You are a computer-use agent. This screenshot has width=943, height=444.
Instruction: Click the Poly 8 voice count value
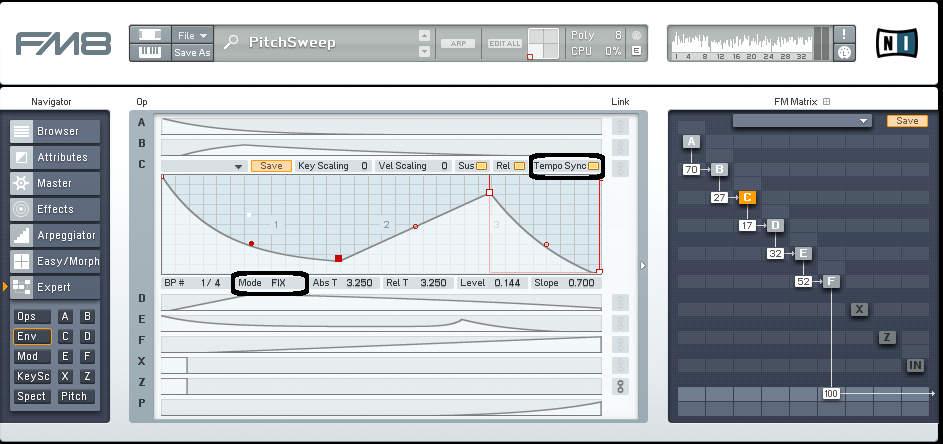618,35
